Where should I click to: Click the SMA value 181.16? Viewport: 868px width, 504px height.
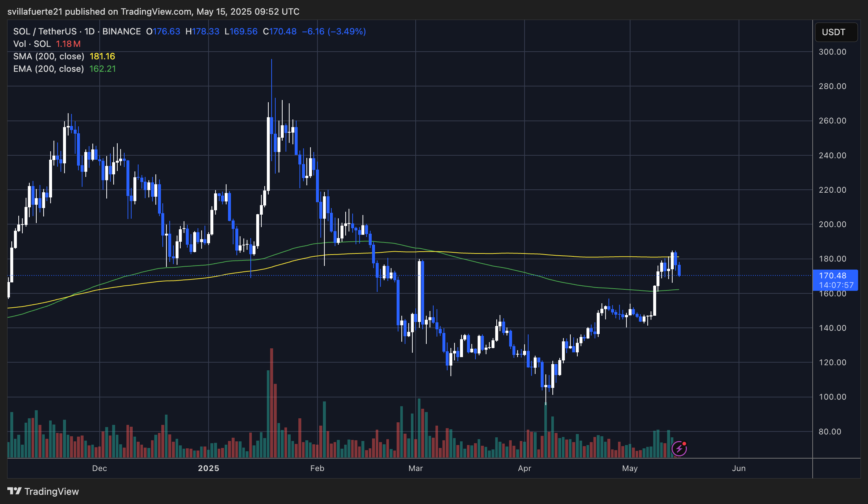tap(102, 56)
